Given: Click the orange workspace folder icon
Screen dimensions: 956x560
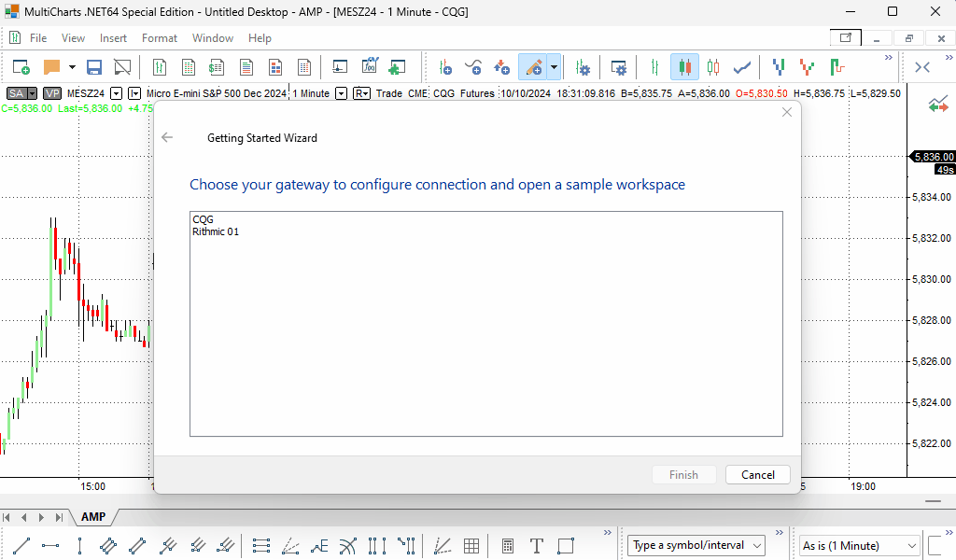Looking at the screenshot, I should point(52,67).
